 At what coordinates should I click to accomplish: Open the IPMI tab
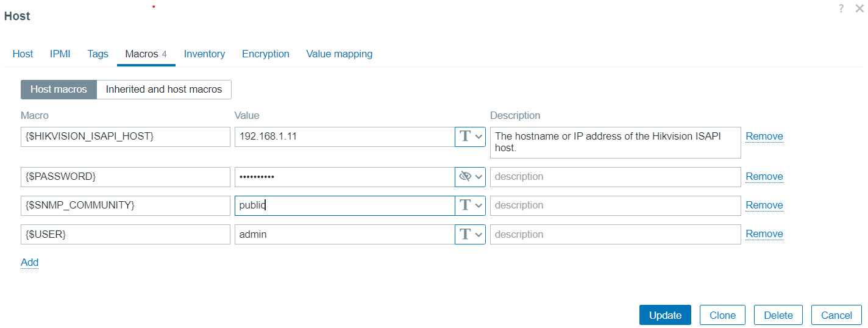[x=60, y=54]
